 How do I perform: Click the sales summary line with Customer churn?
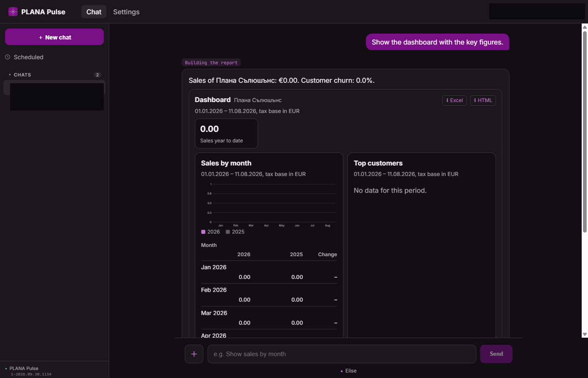(x=281, y=80)
